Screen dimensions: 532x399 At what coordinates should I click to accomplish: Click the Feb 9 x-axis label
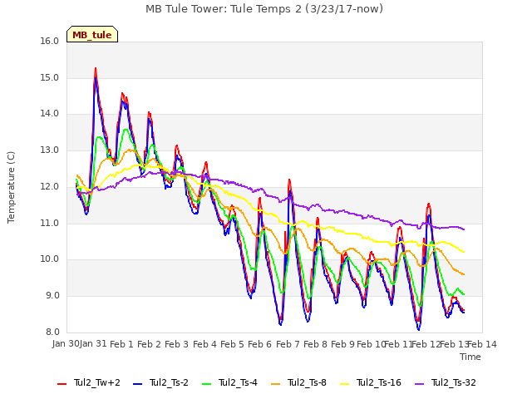[x=342, y=344]
